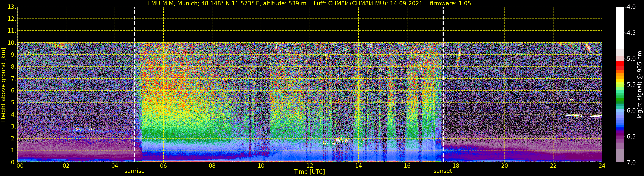Click the height axis tick "6."
The width and height of the screenshot is (644, 176).
tap(13, 91)
